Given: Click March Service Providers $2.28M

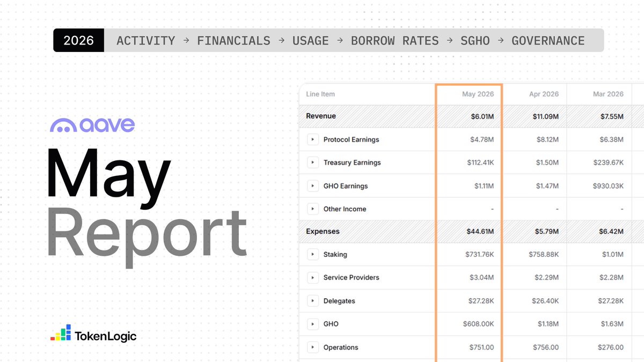Looking at the screenshot, I should (611, 277).
